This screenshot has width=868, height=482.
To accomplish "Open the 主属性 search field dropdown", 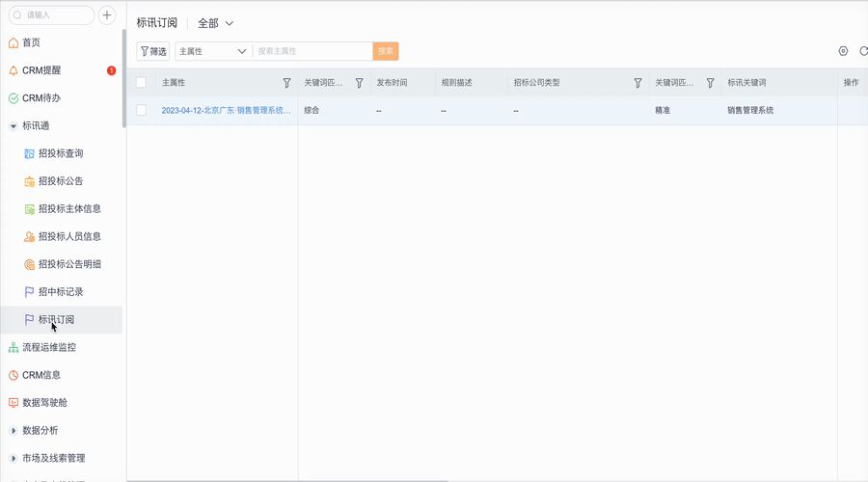I will point(214,51).
